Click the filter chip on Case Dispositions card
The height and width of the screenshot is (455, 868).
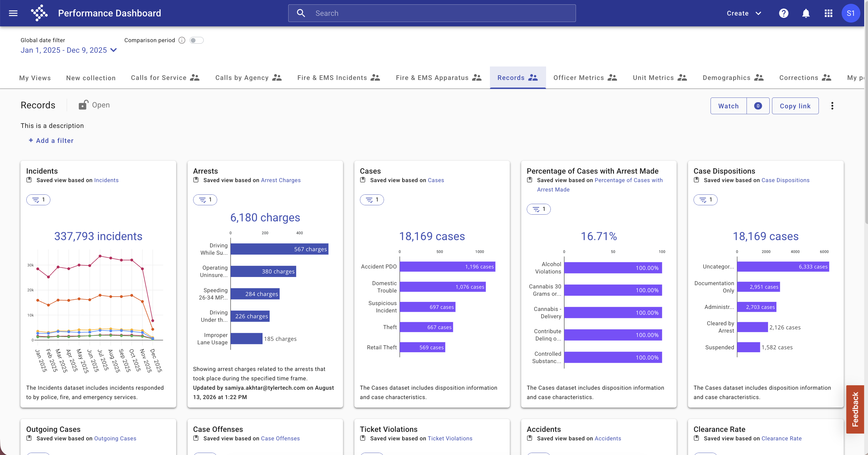pos(705,200)
